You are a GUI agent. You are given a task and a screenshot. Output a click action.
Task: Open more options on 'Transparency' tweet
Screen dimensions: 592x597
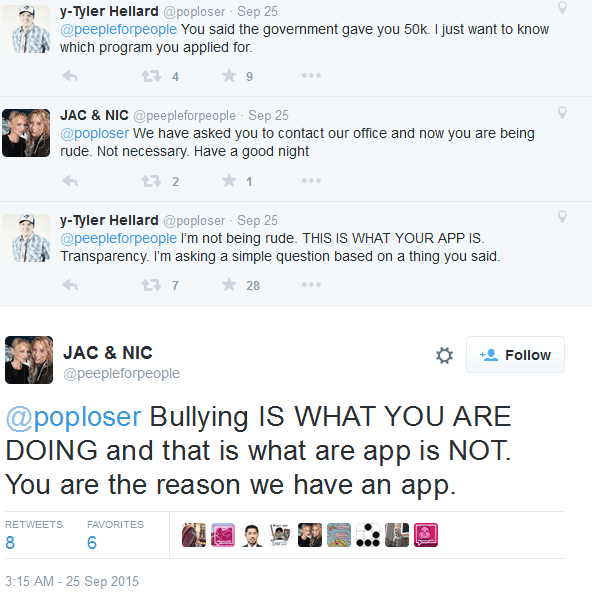[311, 284]
